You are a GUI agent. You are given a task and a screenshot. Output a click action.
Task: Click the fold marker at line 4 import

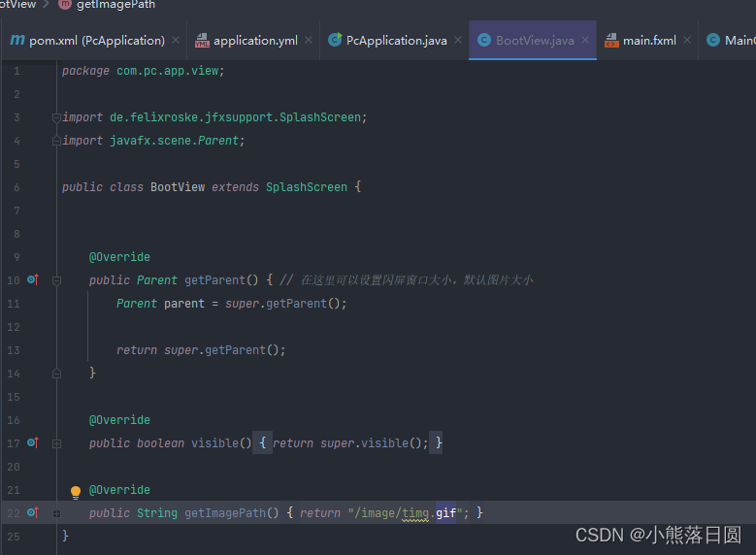(x=56, y=141)
